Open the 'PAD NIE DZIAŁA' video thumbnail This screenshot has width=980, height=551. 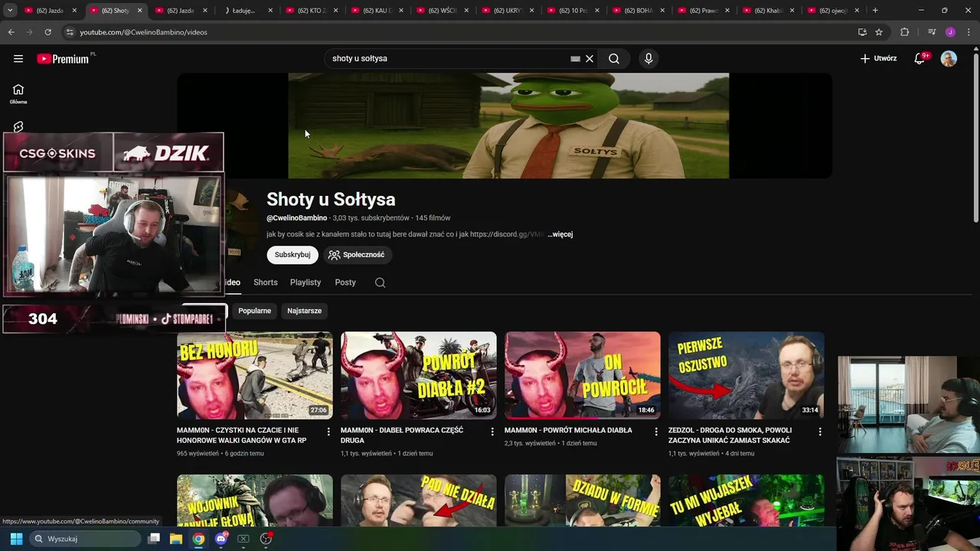[x=419, y=500]
